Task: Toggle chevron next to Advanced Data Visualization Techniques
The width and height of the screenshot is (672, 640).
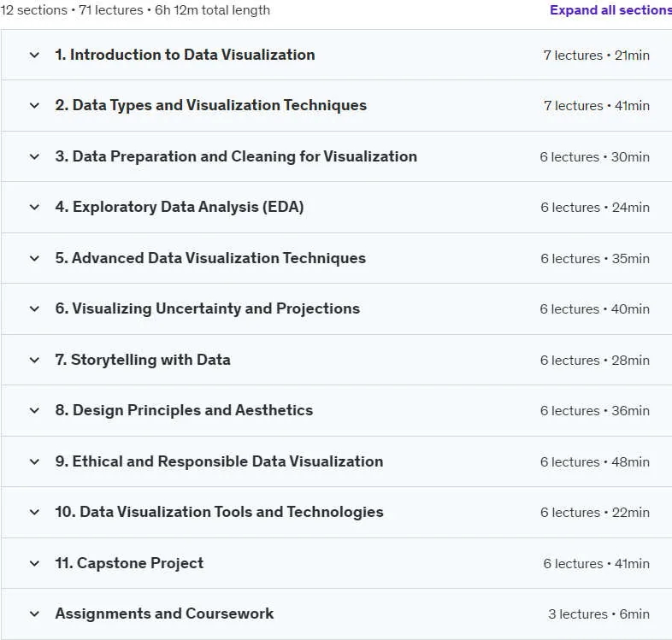Action: pyautogui.click(x=34, y=258)
